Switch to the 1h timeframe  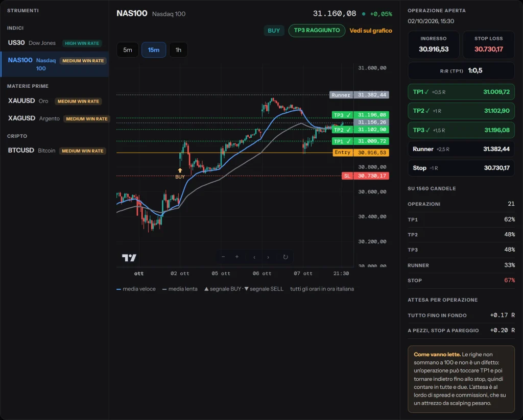(178, 50)
